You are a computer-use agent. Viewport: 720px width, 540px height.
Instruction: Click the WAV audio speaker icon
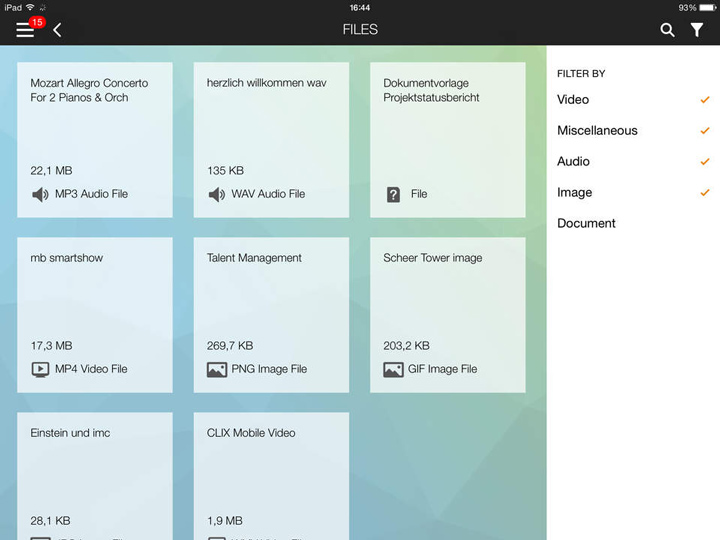pyautogui.click(x=217, y=195)
